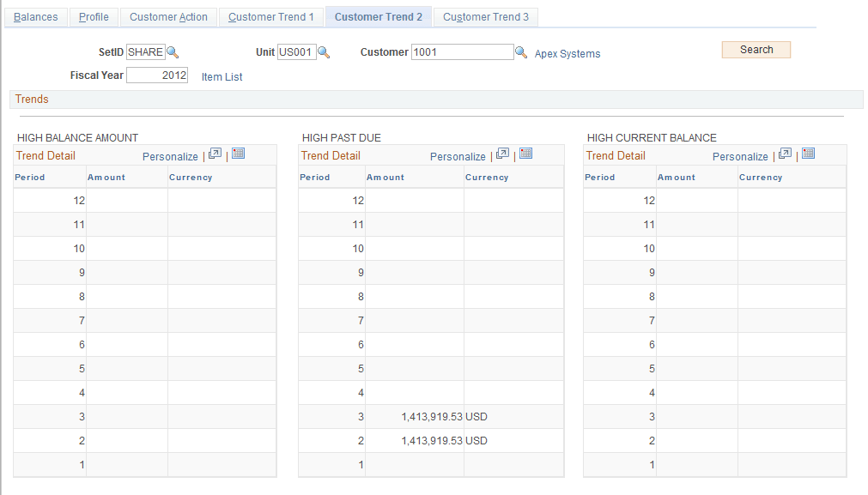Select the Customer Trend 1 tab
This screenshot has width=868, height=495.
(x=270, y=16)
